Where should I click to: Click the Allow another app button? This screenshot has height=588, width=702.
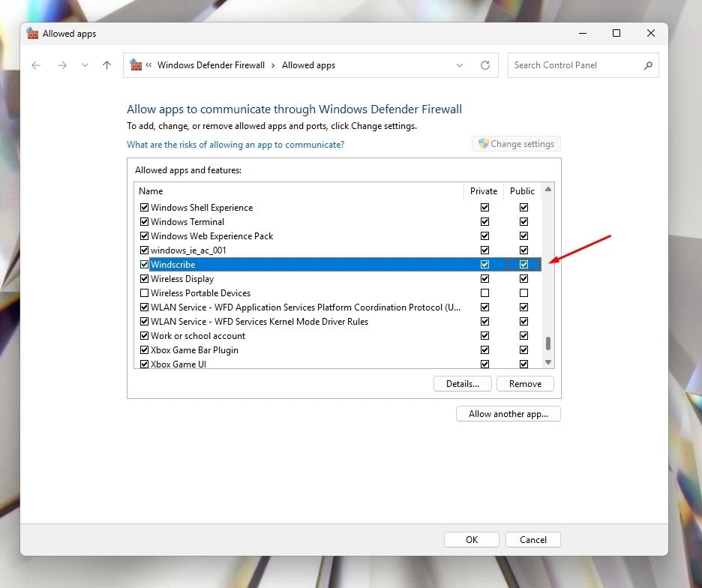pos(508,413)
